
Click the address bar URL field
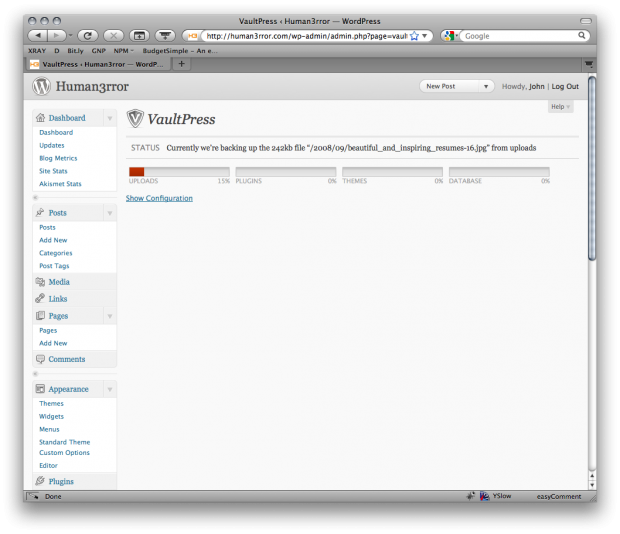(306, 36)
